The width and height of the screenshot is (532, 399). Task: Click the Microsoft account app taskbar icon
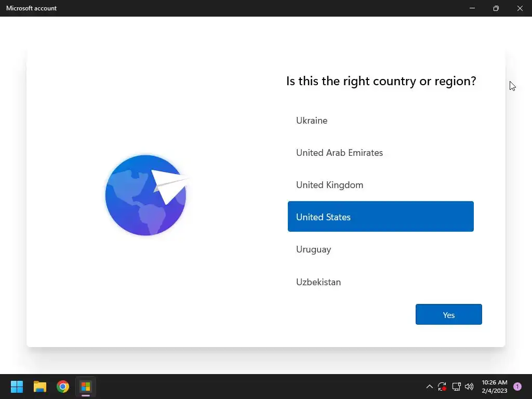(86, 387)
